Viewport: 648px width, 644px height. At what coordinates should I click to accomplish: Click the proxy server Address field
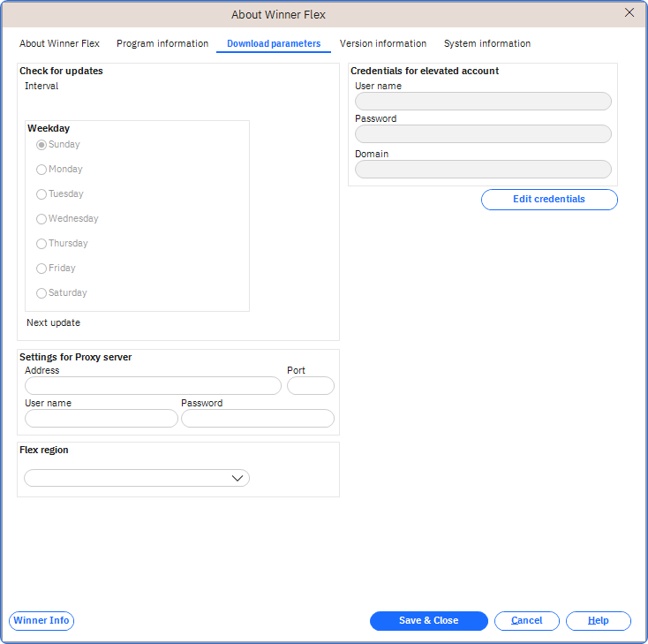click(153, 386)
